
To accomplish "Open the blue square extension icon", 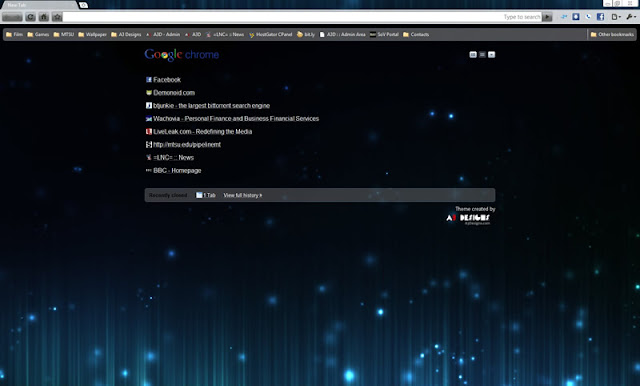I will tap(576, 17).
